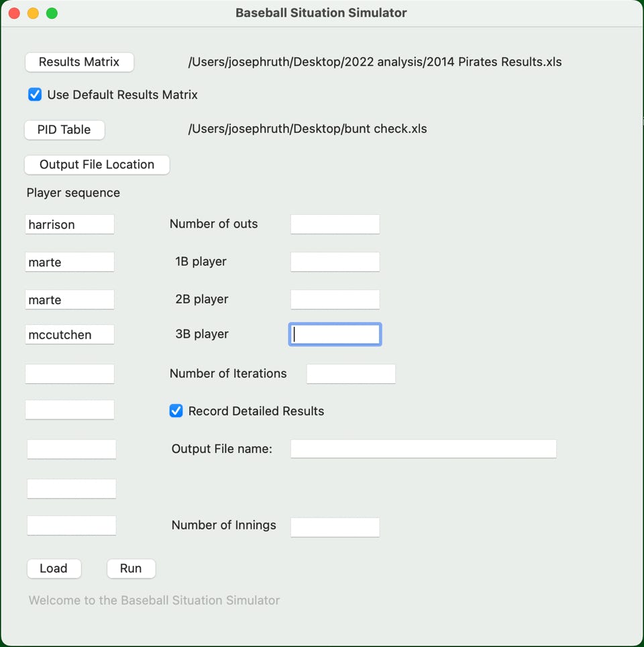This screenshot has height=647, width=644.
Task: Focus the mccutchen player field
Action: (70, 335)
